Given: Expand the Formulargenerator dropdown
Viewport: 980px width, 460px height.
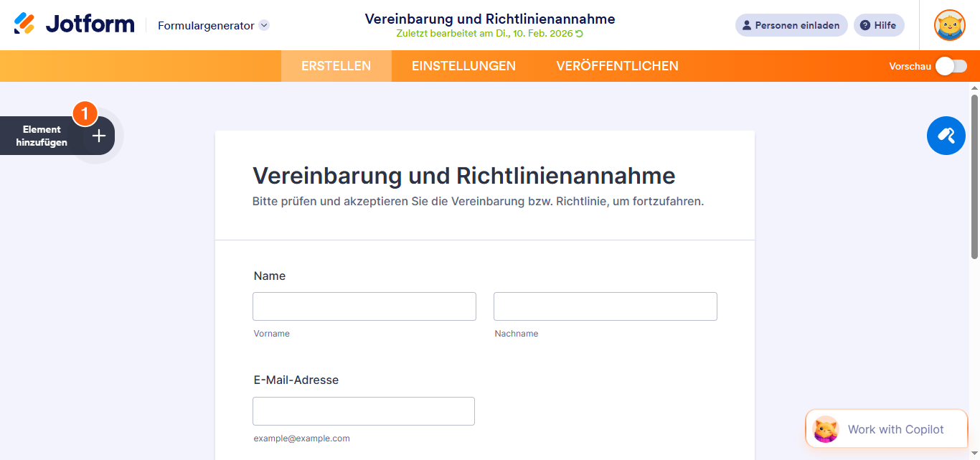Looking at the screenshot, I should point(264,24).
